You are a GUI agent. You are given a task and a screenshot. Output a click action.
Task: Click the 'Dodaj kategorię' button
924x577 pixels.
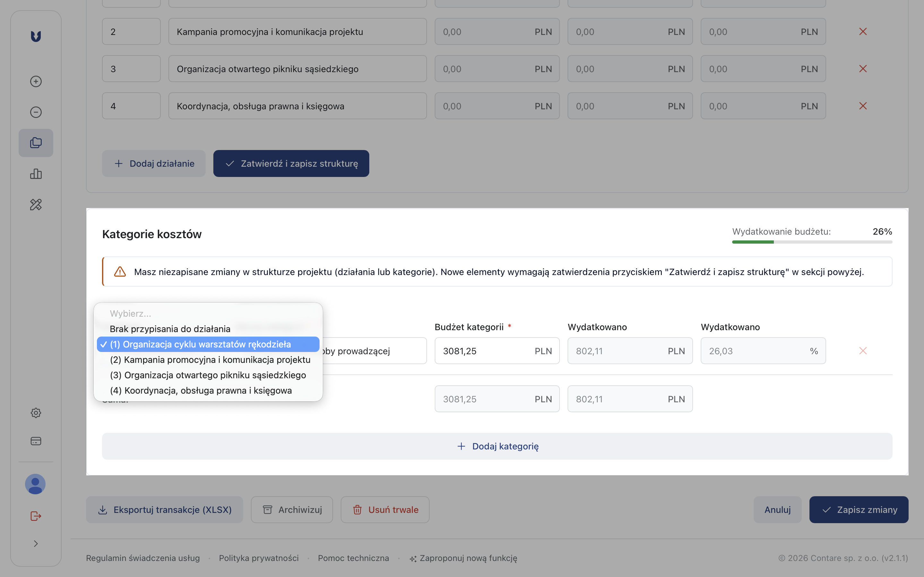(497, 446)
